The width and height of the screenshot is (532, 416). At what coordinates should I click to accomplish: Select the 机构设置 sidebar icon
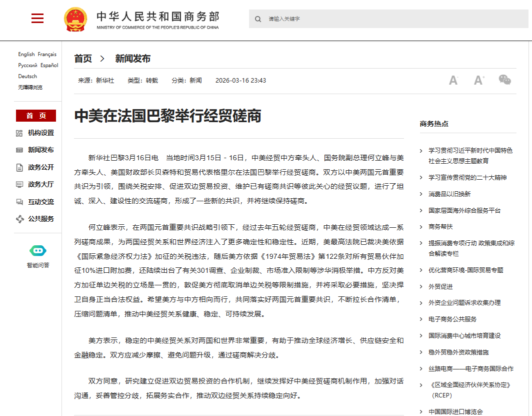(18, 133)
